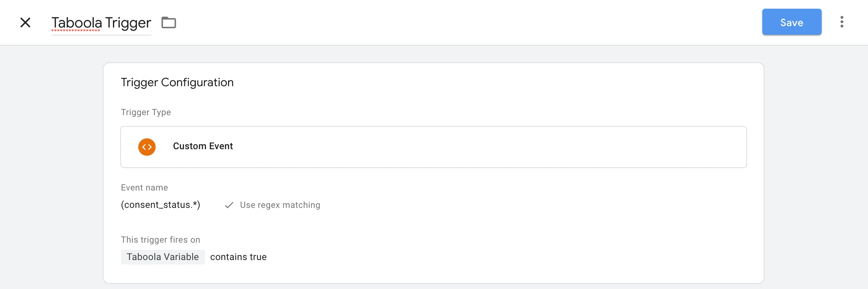The height and width of the screenshot is (289, 868).
Task: Click the word Taboola in the title
Action: click(77, 23)
